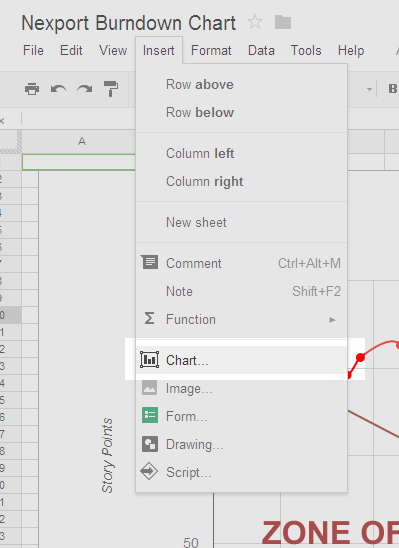
Task: Toggle Bold formatting button
Action: (x=392, y=89)
